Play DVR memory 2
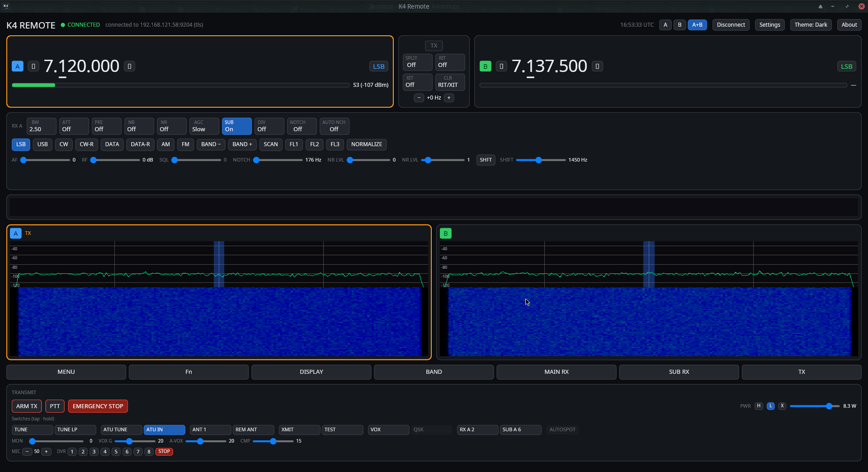The image size is (868, 472). (x=83, y=452)
